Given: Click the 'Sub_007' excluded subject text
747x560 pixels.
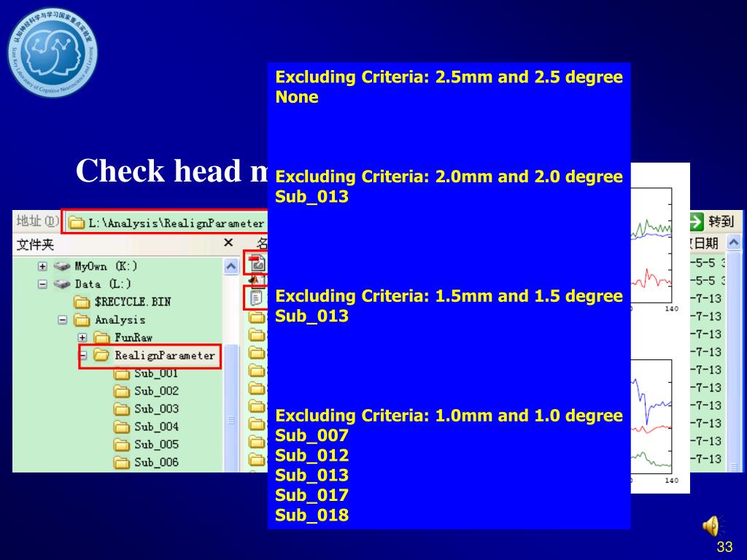Looking at the screenshot, I should [x=311, y=436].
